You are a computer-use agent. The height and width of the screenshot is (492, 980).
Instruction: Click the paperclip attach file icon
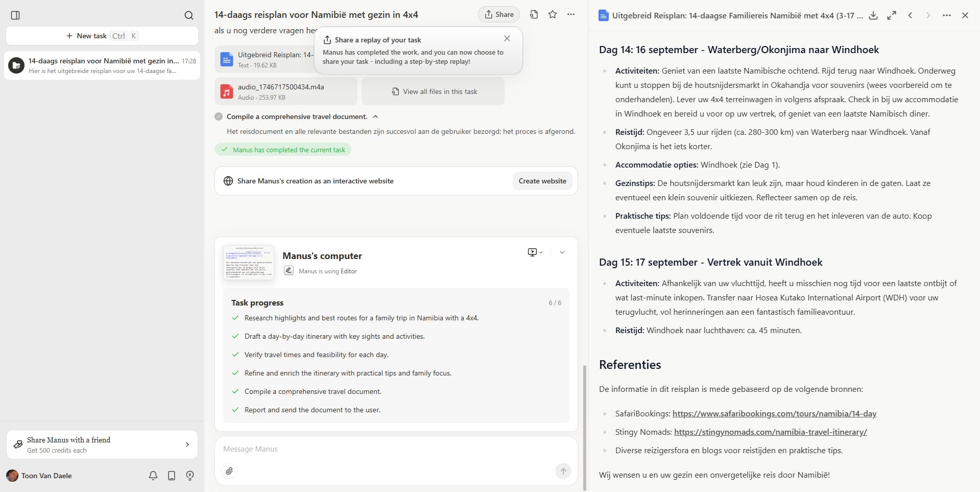point(230,471)
